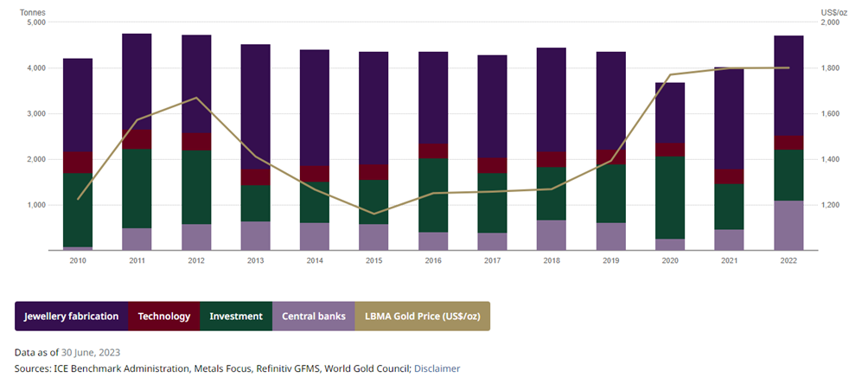Click the 30 June, 2023 date text
This screenshot has height=390, width=868.
(90, 352)
